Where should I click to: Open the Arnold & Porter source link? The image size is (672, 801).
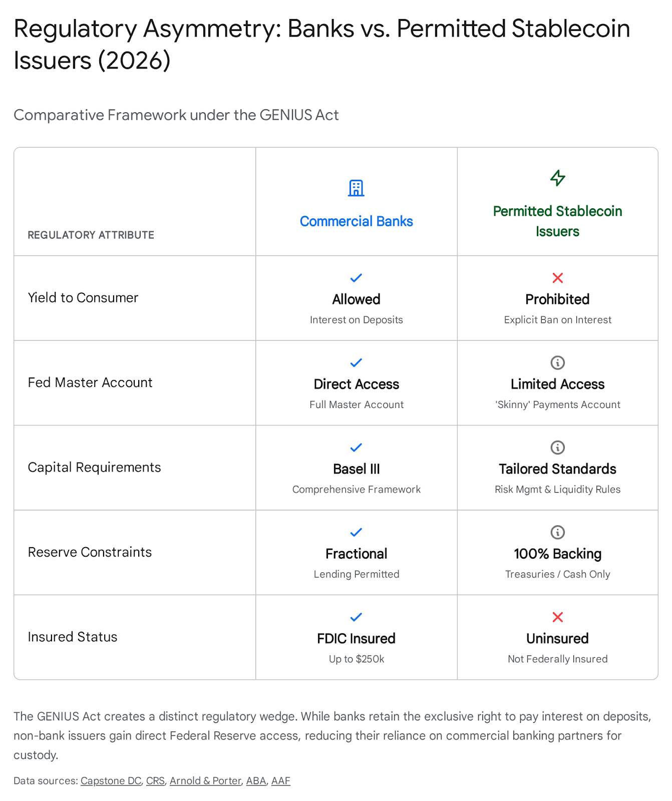point(205,780)
